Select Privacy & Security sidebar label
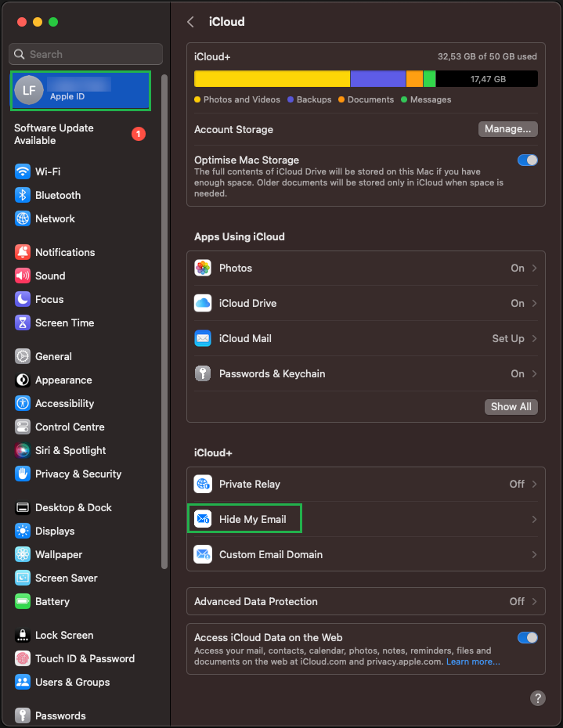This screenshot has width=563, height=728. [78, 474]
